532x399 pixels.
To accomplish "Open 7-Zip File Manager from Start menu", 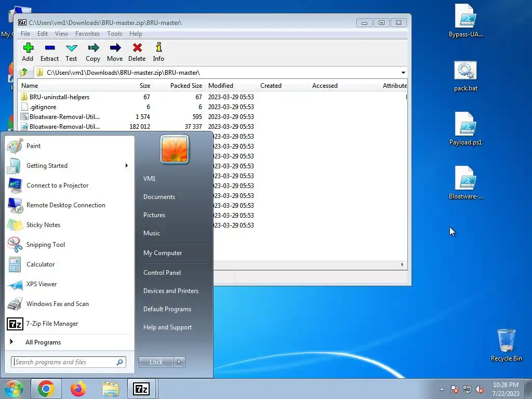I will (x=68, y=324).
